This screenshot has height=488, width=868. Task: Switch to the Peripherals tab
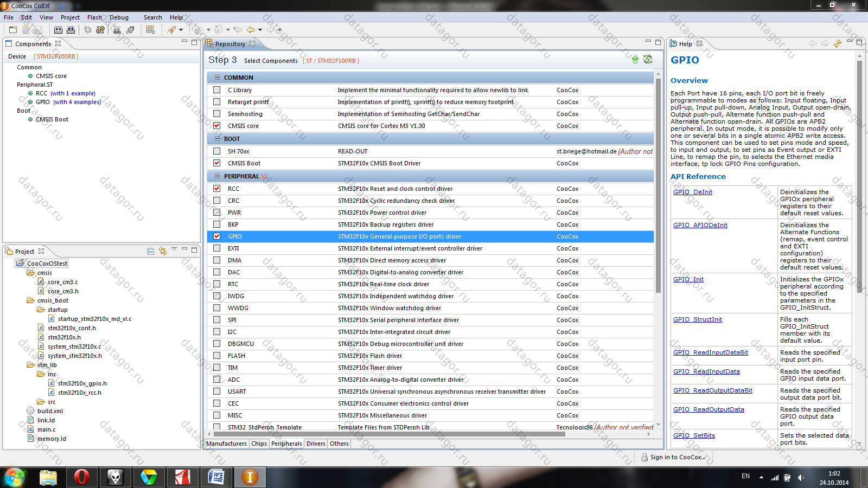click(x=286, y=444)
